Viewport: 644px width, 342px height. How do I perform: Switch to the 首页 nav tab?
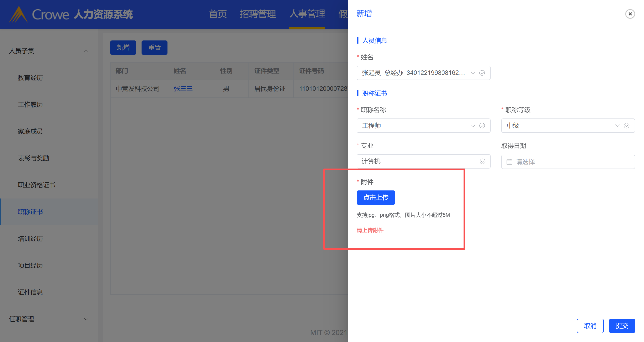click(x=218, y=14)
